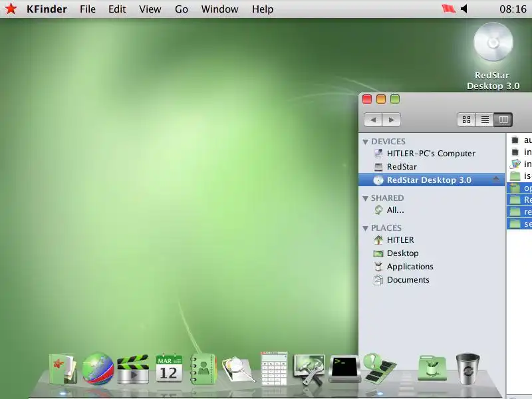Open system preferences with wrench icon in dock

pos(309,370)
